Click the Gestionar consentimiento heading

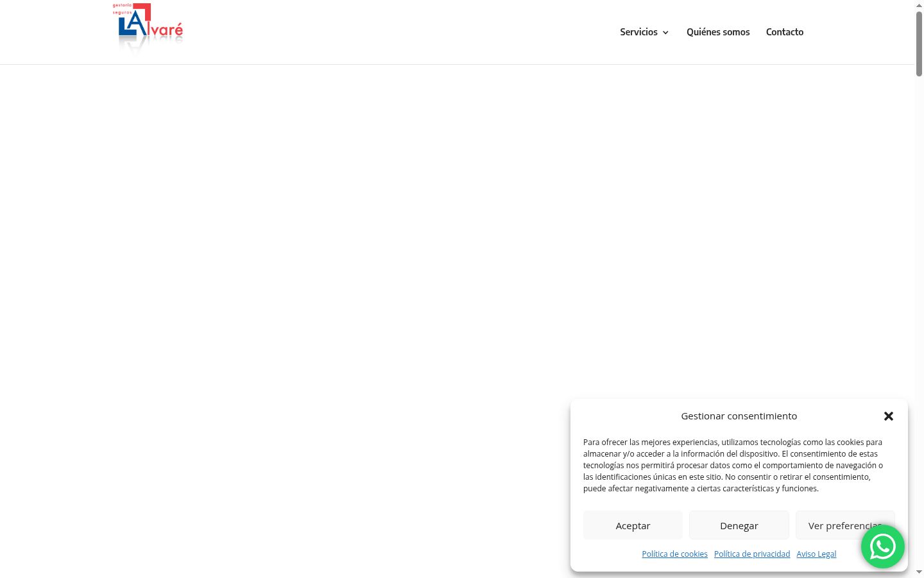pos(739,416)
